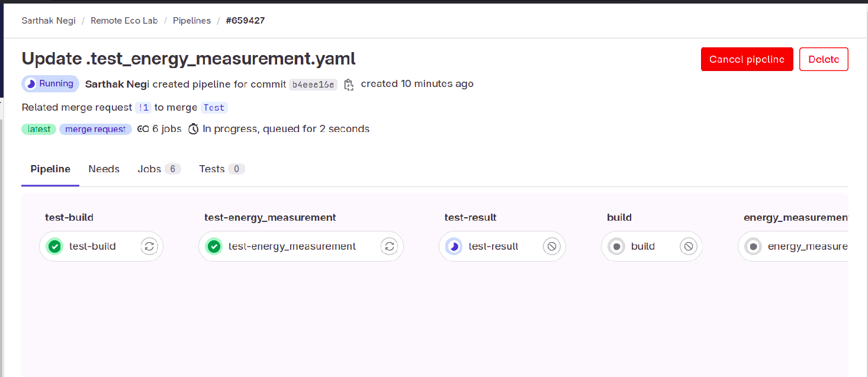
Task: Click the jobs count icon
Action: click(x=143, y=129)
